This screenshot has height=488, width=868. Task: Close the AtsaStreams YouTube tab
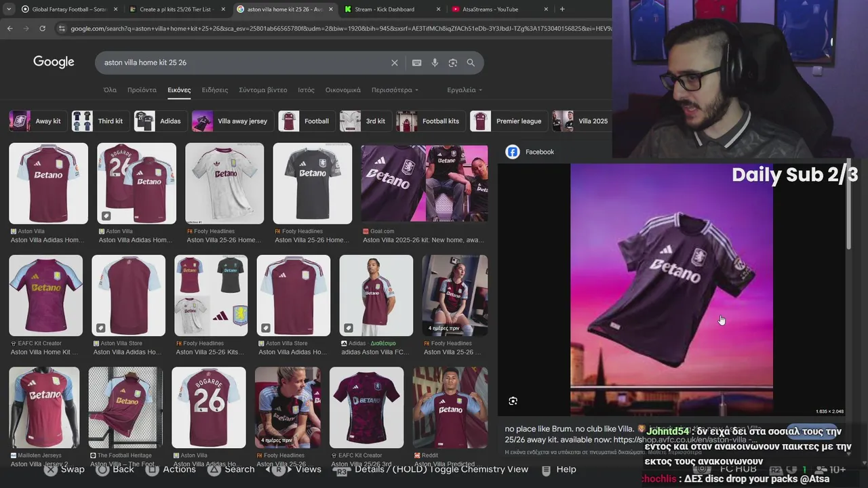tap(547, 9)
